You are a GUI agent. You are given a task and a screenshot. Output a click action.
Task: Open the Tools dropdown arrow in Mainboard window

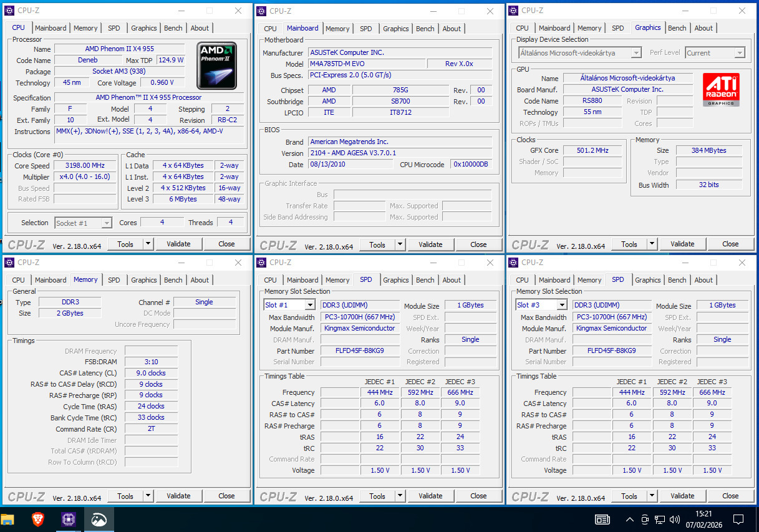coord(400,244)
